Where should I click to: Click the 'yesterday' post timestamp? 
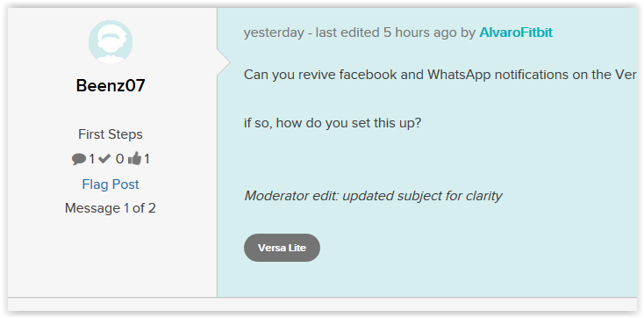click(274, 33)
